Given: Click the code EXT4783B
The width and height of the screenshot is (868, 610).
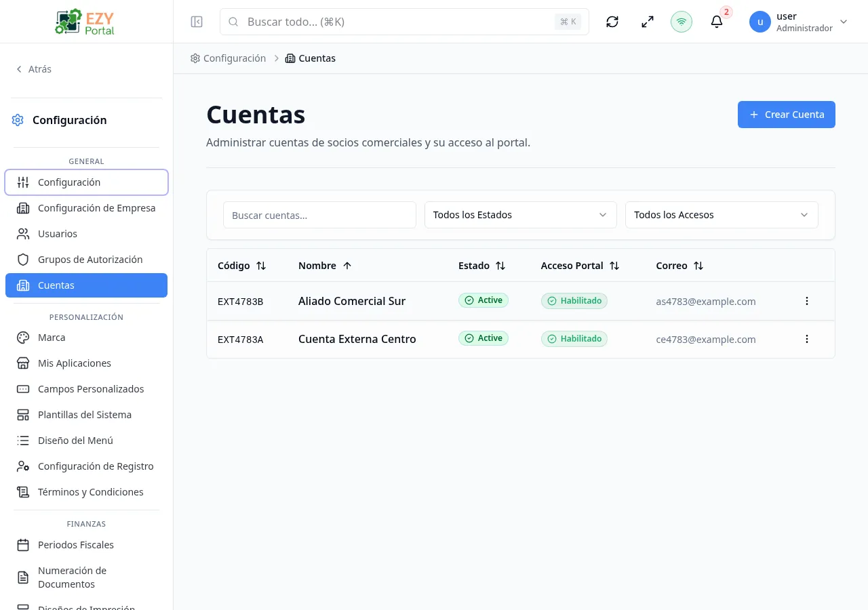Looking at the screenshot, I should (x=241, y=302).
